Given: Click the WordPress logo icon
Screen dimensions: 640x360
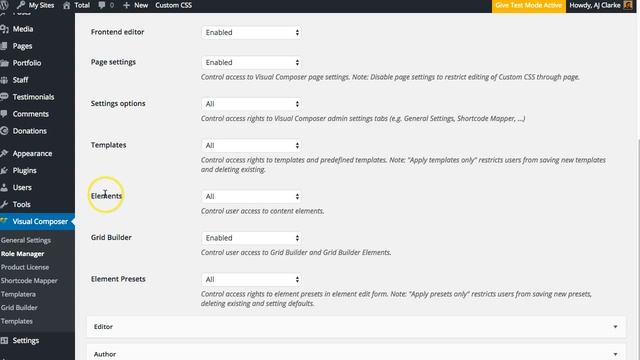Looking at the screenshot, I should pos(5,5).
